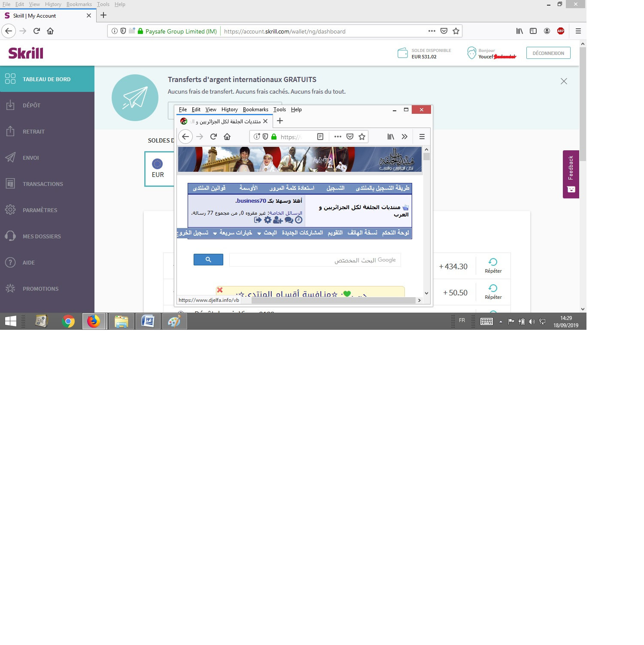Close the yellow forum notice with red X
644x645 pixels.
point(220,290)
